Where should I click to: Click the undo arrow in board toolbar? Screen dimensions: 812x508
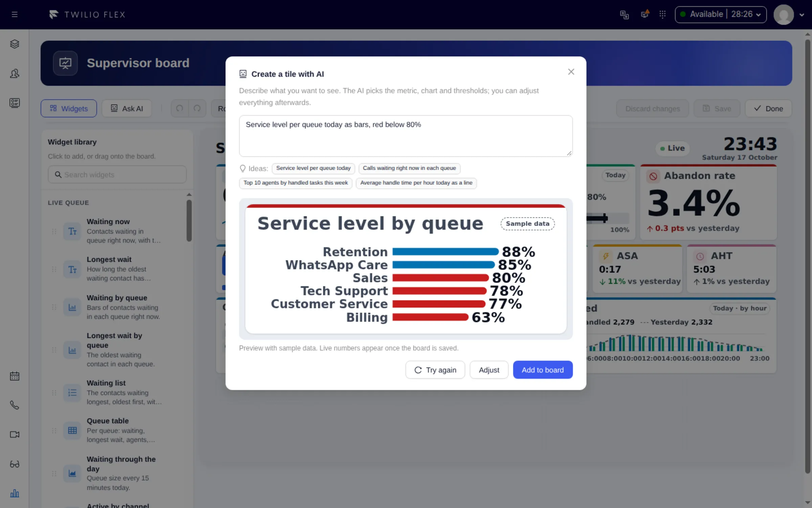pyautogui.click(x=180, y=108)
